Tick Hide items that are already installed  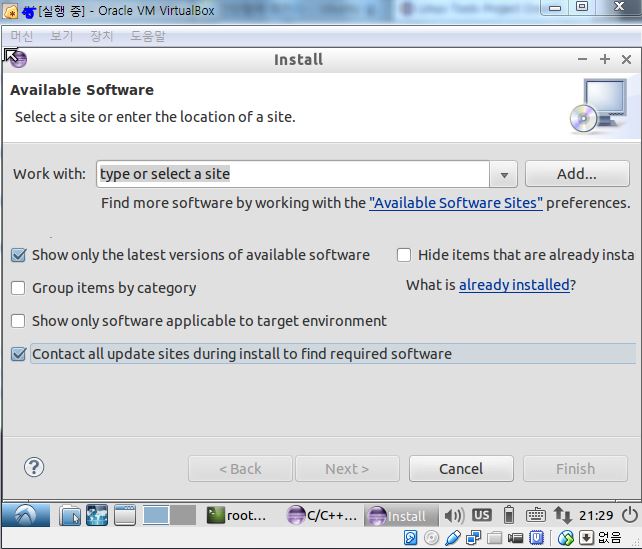pyautogui.click(x=404, y=255)
